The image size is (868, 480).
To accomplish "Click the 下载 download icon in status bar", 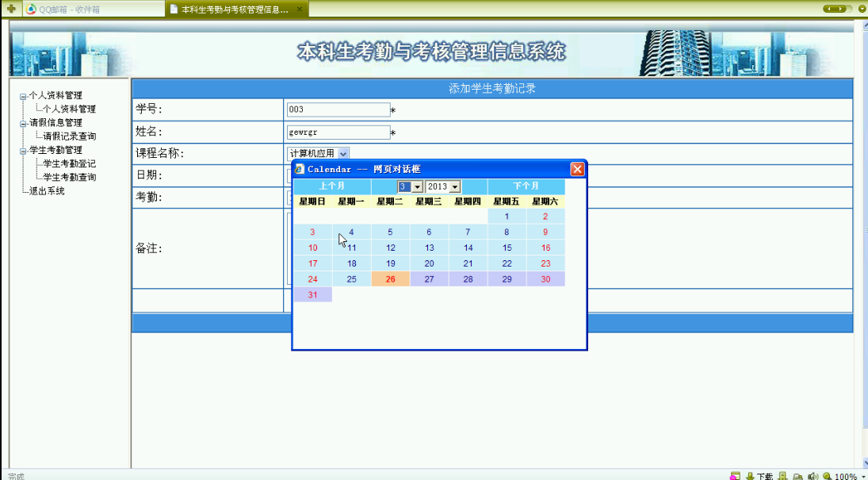I will pyautogui.click(x=750, y=476).
